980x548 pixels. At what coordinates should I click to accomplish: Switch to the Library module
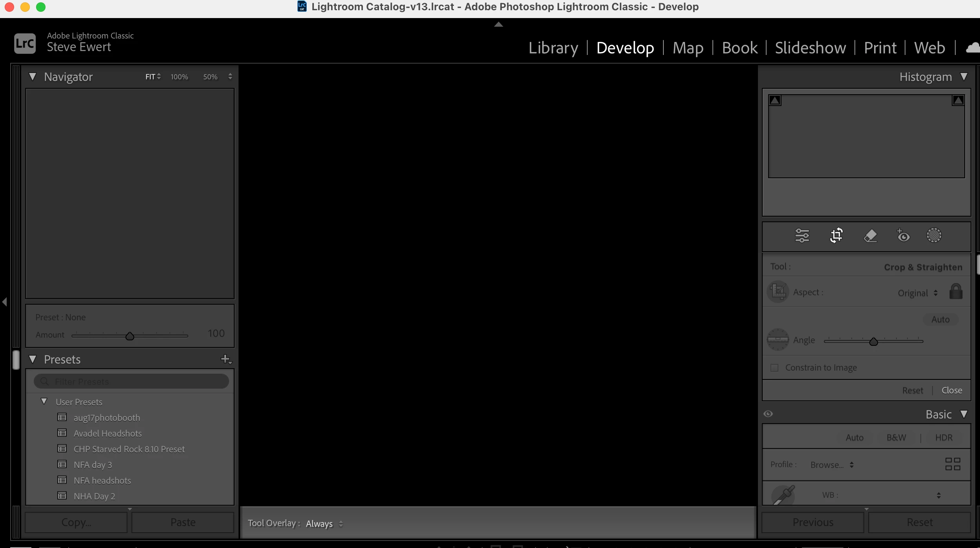tap(553, 48)
